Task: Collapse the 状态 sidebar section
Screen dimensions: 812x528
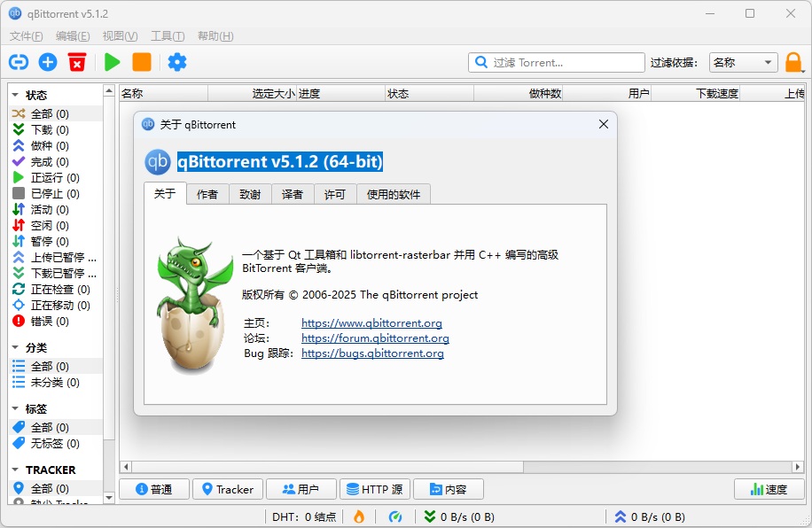Action: (x=15, y=96)
